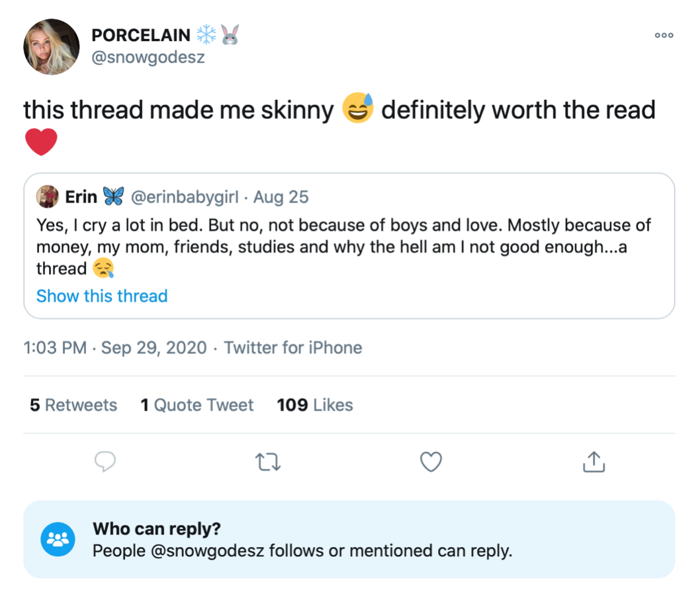Click the reply speech bubble icon
The width and height of the screenshot is (700, 594).
105,462
